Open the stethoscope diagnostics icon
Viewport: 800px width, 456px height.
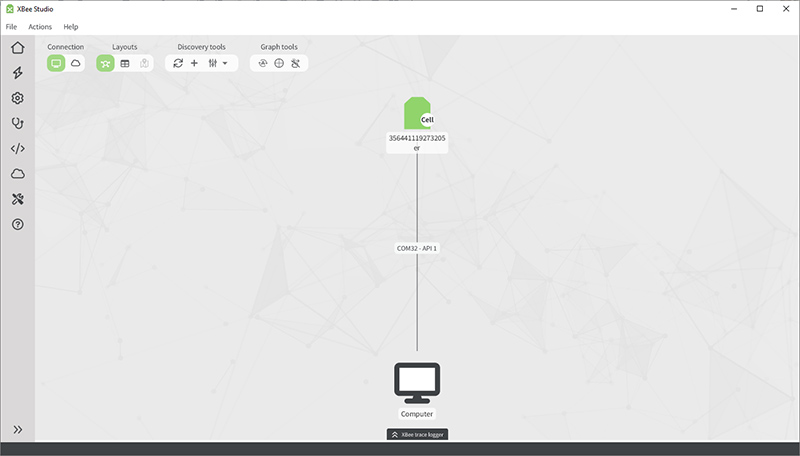[x=17, y=123]
